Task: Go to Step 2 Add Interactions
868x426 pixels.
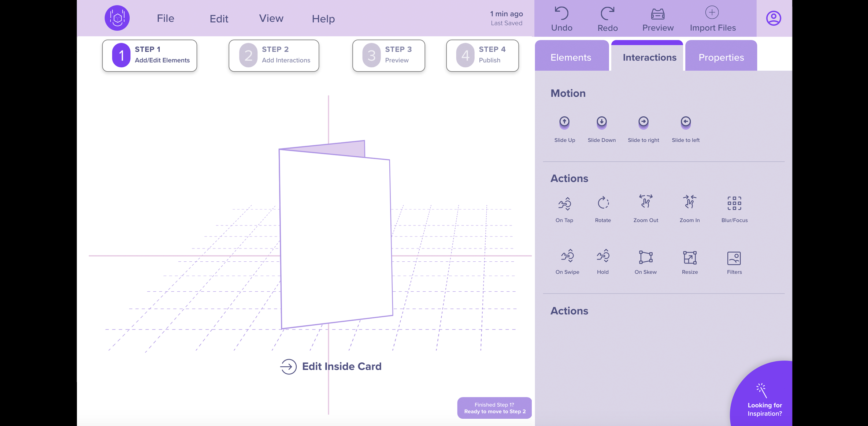Action: pyautogui.click(x=274, y=55)
